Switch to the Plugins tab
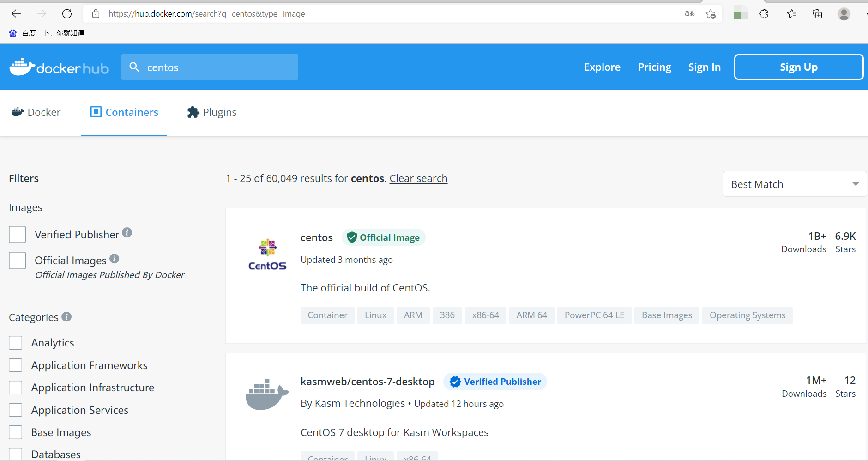 click(212, 112)
